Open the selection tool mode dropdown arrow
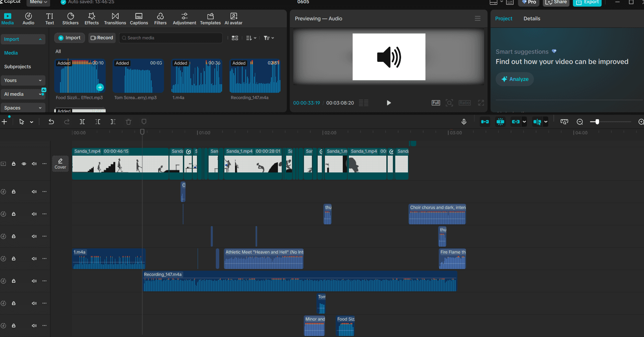 pyautogui.click(x=32, y=122)
